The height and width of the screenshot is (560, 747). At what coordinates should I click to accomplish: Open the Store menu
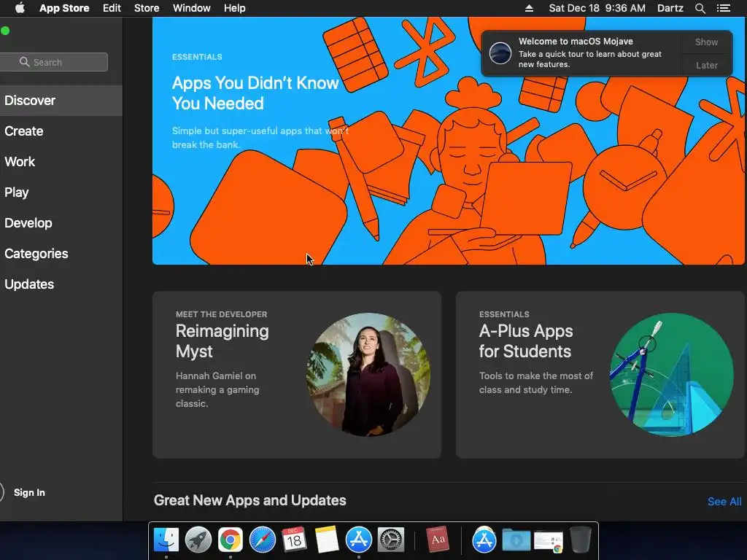(x=147, y=8)
